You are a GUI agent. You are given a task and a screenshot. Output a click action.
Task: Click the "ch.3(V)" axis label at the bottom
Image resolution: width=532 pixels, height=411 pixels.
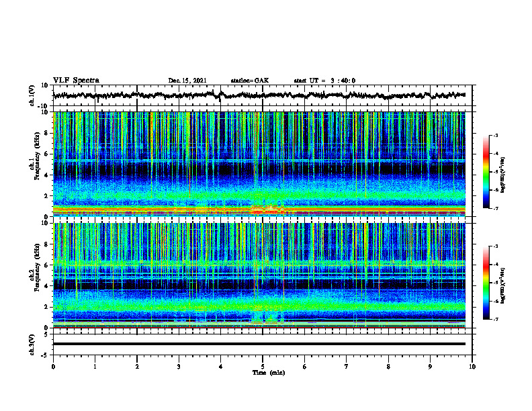(x=32, y=345)
